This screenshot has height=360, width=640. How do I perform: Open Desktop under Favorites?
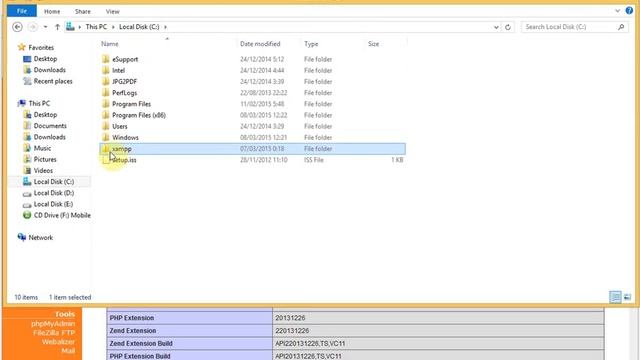click(x=45, y=59)
